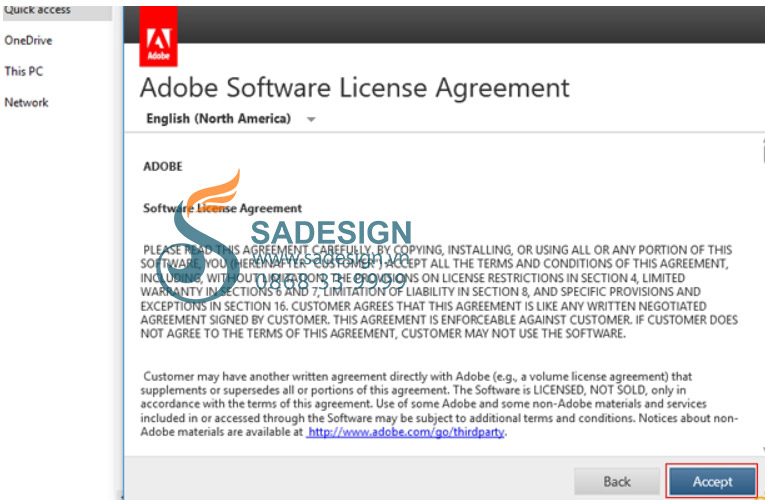The height and width of the screenshot is (500, 765).
Task: Click the Customer may have another agreement paragraph
Action: [439, 404]
